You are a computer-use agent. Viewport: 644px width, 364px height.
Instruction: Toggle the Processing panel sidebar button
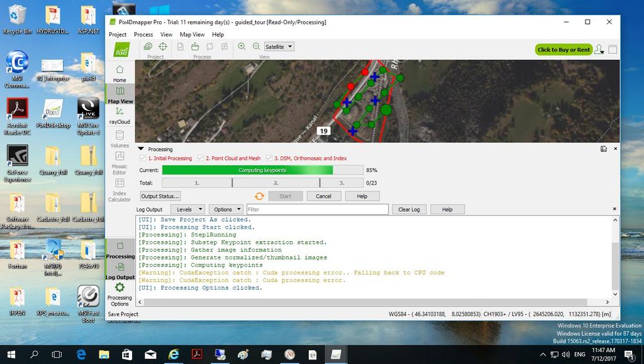(120, 250)
